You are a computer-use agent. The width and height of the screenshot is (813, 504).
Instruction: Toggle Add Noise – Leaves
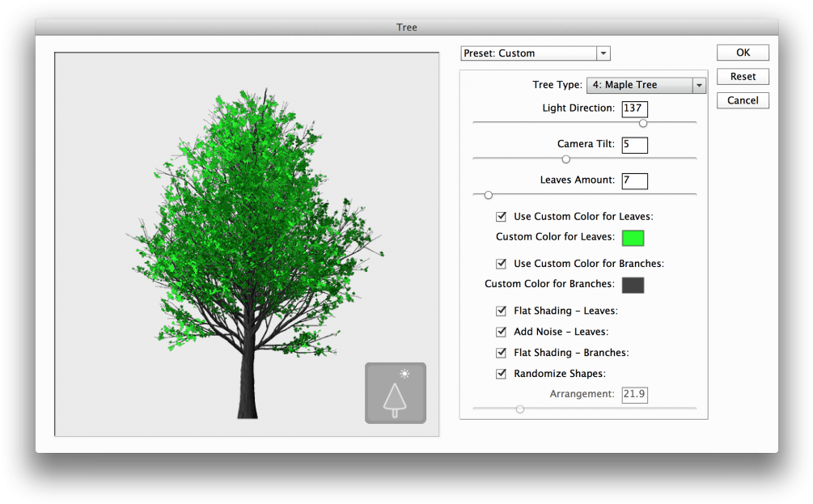coord(502,331)
